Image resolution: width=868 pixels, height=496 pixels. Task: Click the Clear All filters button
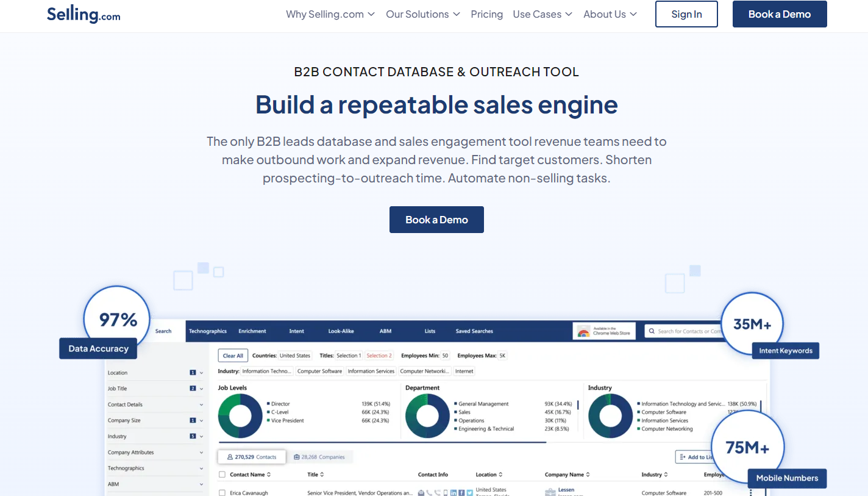tap(233, 356)
